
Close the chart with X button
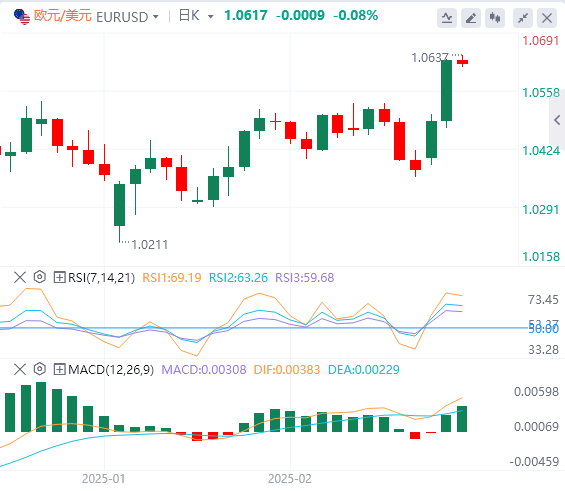[x=547, y=18]
